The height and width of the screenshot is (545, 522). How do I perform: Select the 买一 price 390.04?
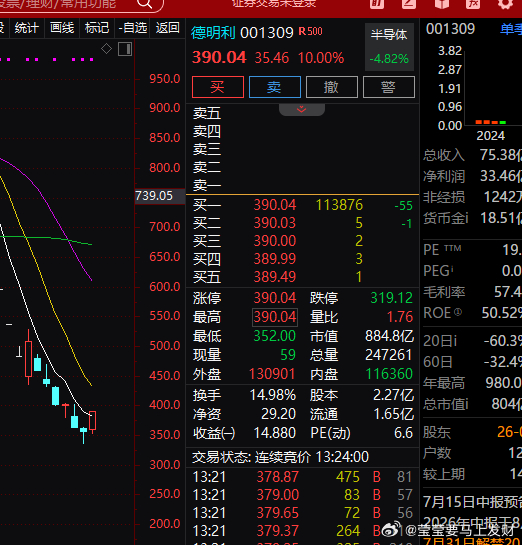[275, 205]
